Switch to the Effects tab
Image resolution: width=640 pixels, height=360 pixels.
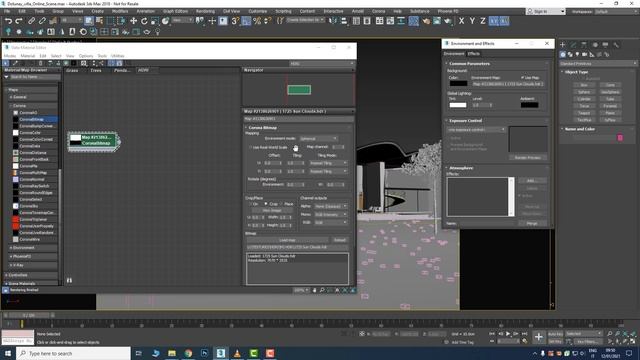tap(474, 53)
